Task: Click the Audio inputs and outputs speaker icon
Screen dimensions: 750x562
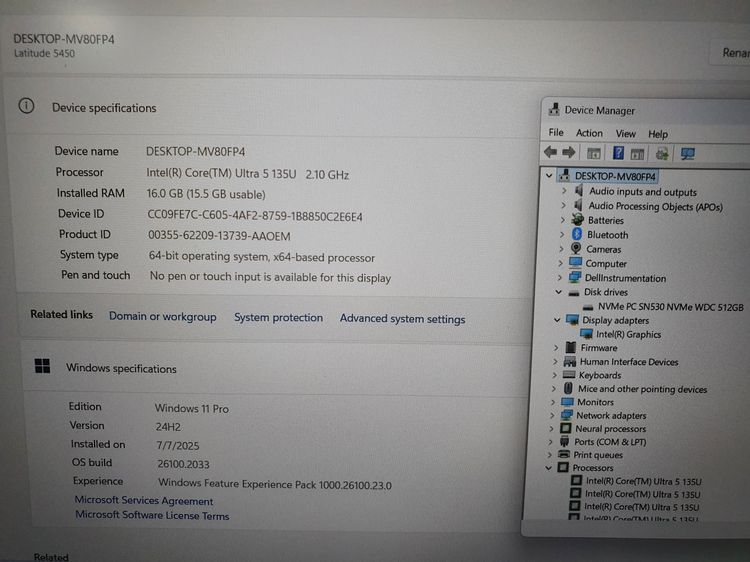Action: [x=579, y=191]
